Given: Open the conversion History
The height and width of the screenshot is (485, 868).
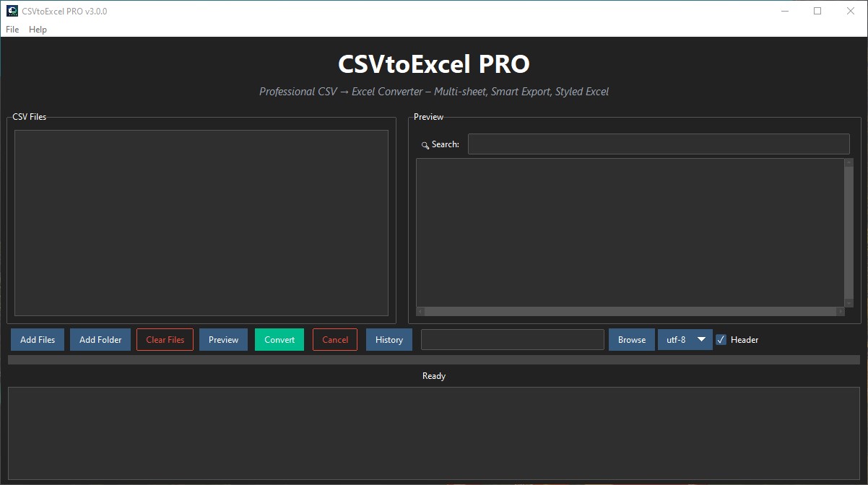Looking at the screenshot, I should (x=389, y=339).
